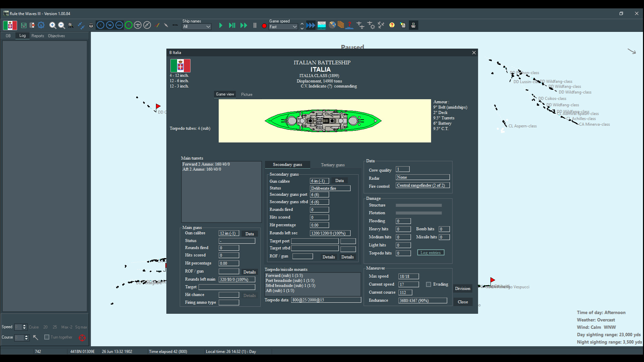Image resolution: width=644 pixels, height=362 pixels.
Task: Click the game speed up chevron
Action: point(302,23)
